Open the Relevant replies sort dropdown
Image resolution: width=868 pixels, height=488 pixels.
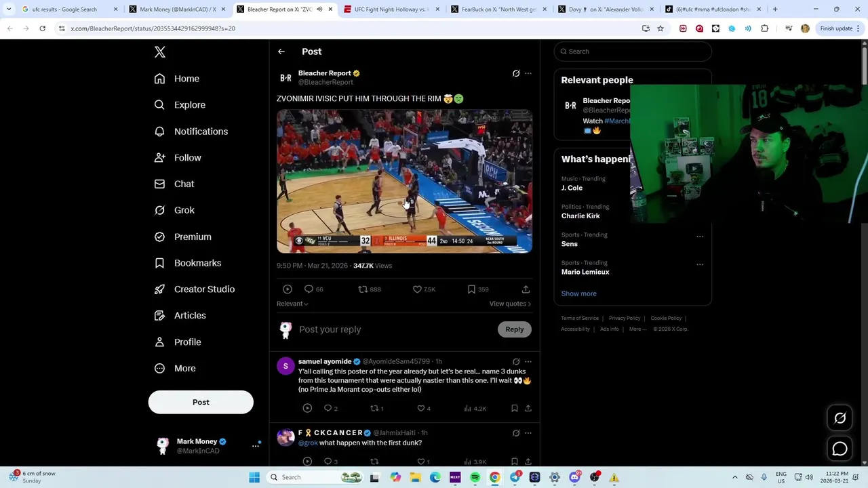coord(292,304)
